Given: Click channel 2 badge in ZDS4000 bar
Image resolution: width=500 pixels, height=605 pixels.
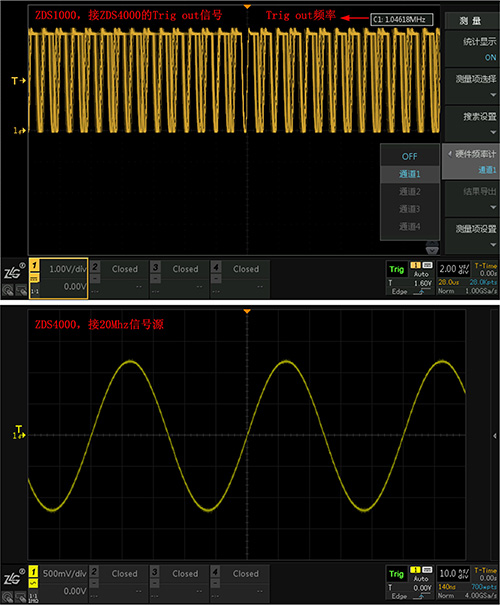Looking at the screenshot, I should click(95, 571).
